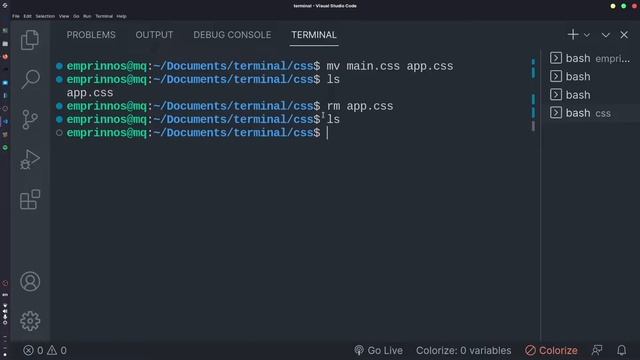Switch to the DEBUG CONSOLE tab
The width and height of the screenshot is (640, 360).
coord(232,35)
